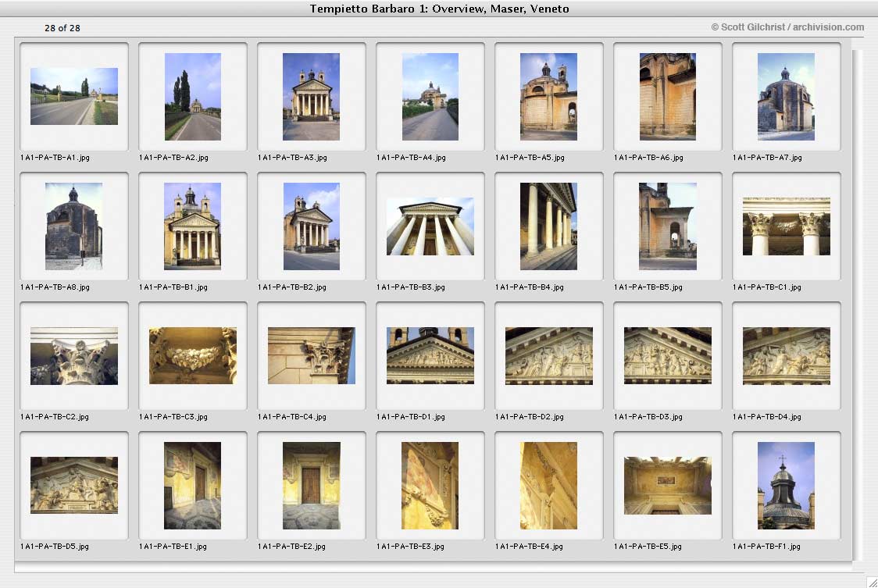This screenshot has width=878, height=588.
Task: Click the filename label 1A1-PA-TB-A1.jpg
Action: (55, 158)
